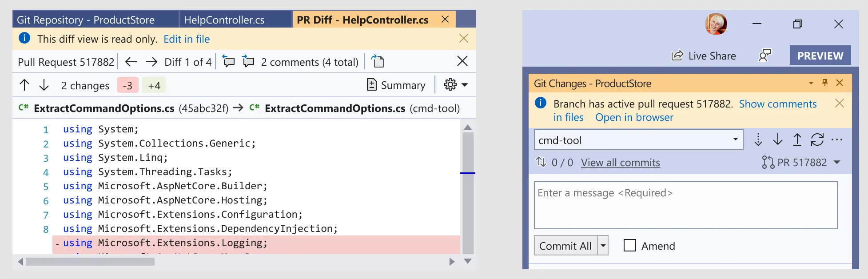The height and width of the screenshot is (279, 868).
Task: Open diff settings gear dropdown
Action: pyautogui.click(x=456, y=85)
